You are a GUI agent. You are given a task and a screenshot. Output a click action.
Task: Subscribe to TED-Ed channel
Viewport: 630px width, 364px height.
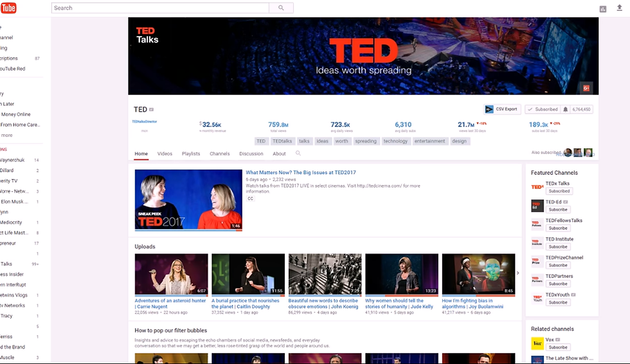(x=558, y=209)
